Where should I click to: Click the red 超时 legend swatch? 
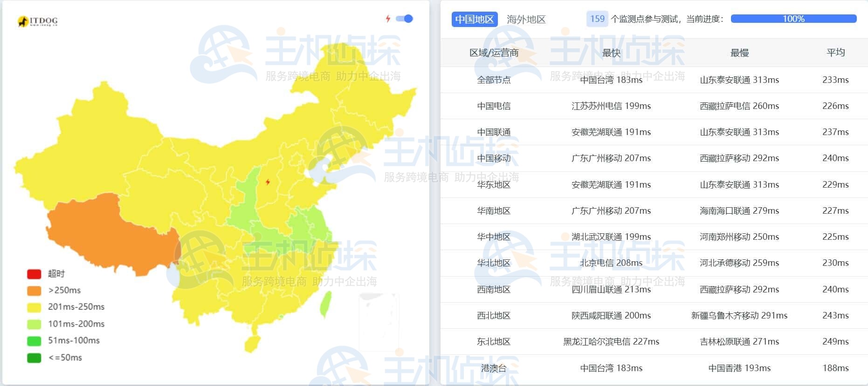(x=34, y=274)
